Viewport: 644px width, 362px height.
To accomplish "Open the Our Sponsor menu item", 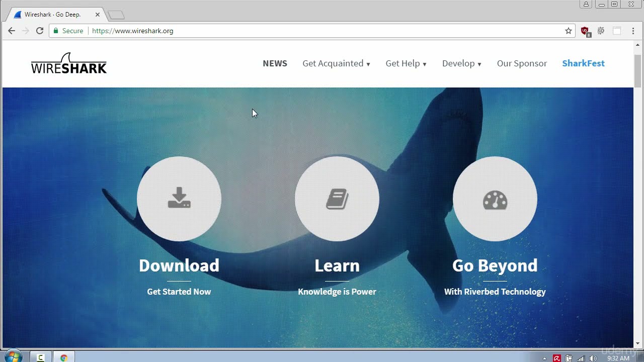I will 522,63.
